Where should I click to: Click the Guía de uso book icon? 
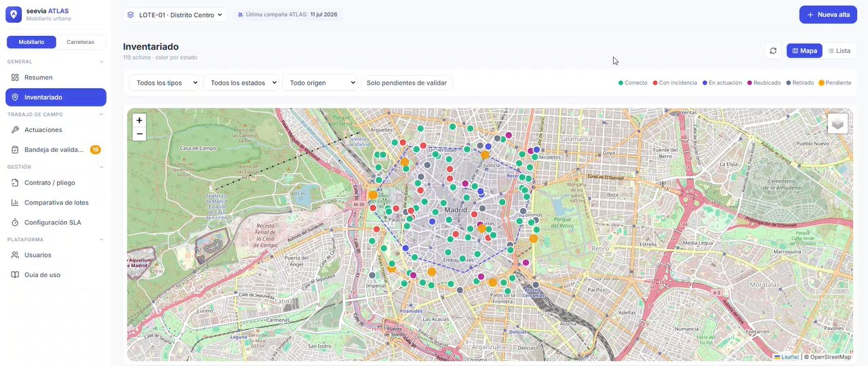pyautogui.click(x=15, y=275)
